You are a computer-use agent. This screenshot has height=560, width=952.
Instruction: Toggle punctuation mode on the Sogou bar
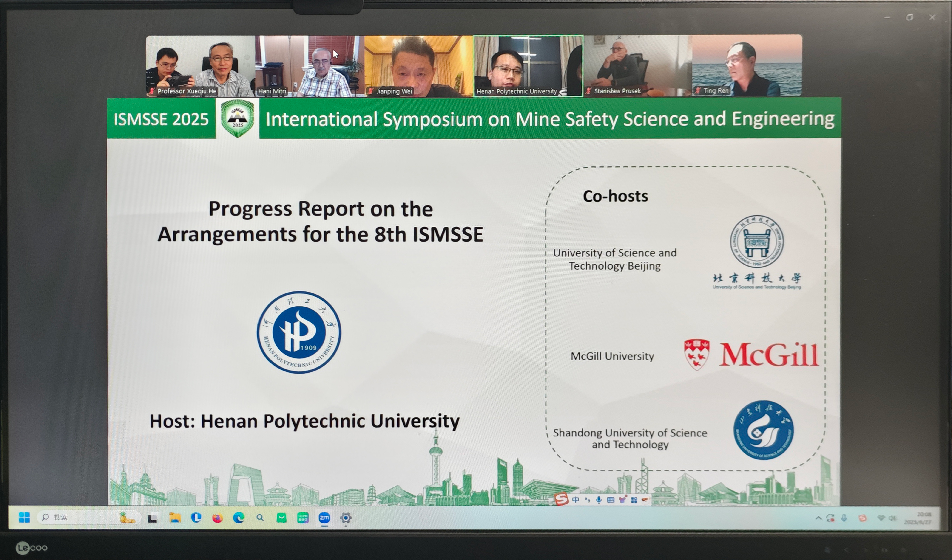pos(587,500)
